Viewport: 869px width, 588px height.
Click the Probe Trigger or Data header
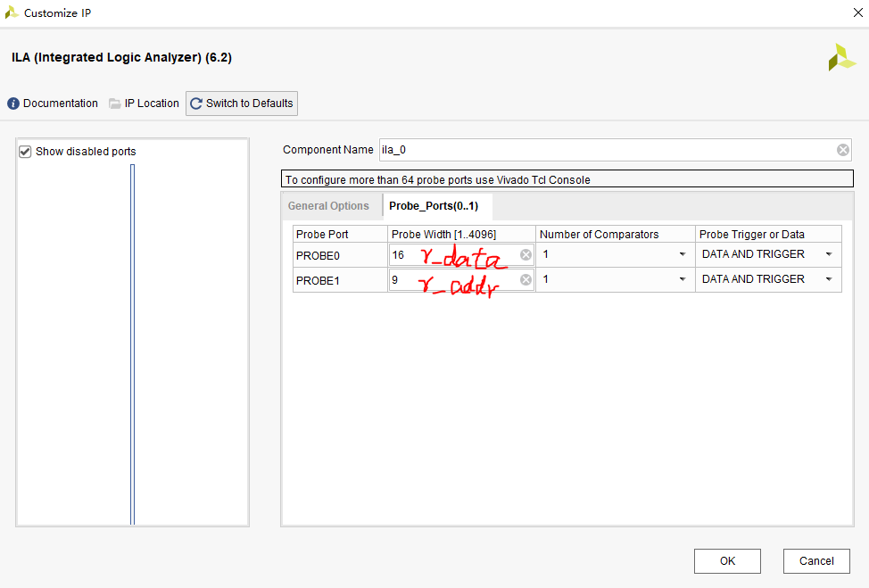coord(768,235)
